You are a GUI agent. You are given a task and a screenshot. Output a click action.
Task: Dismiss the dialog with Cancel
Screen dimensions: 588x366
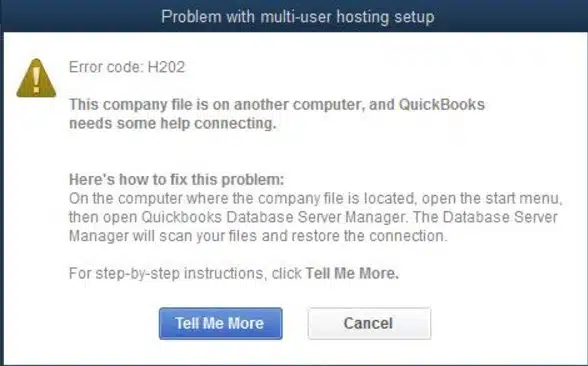pos(369,324)
